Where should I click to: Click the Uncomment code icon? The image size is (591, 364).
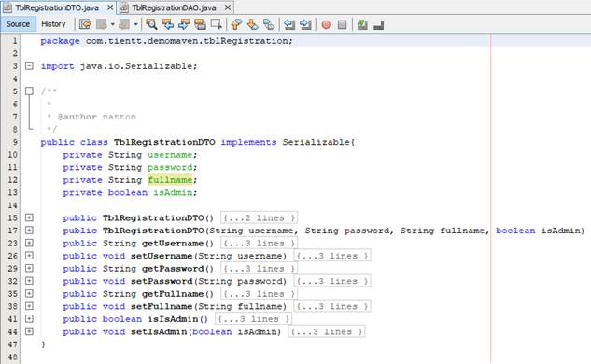(378, 25)
